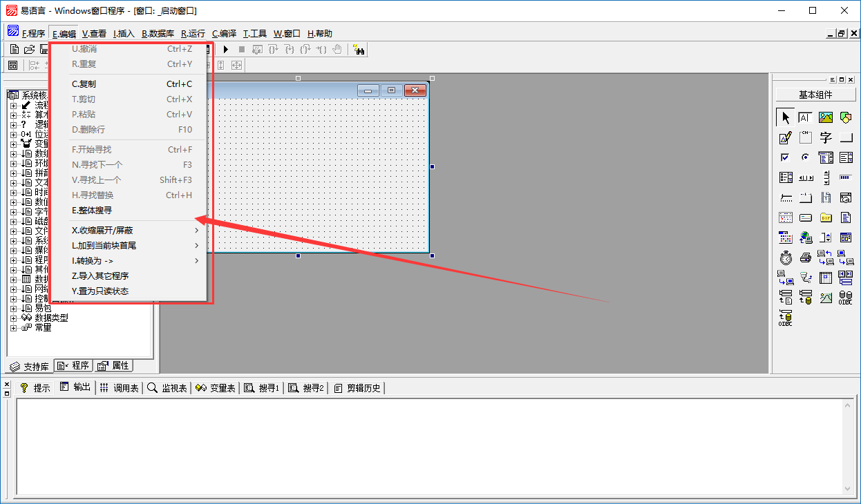The height and width of the screenshot is (504, 861).
Task: Select the calendar grid component icon
Action: [x=786, y=217]
